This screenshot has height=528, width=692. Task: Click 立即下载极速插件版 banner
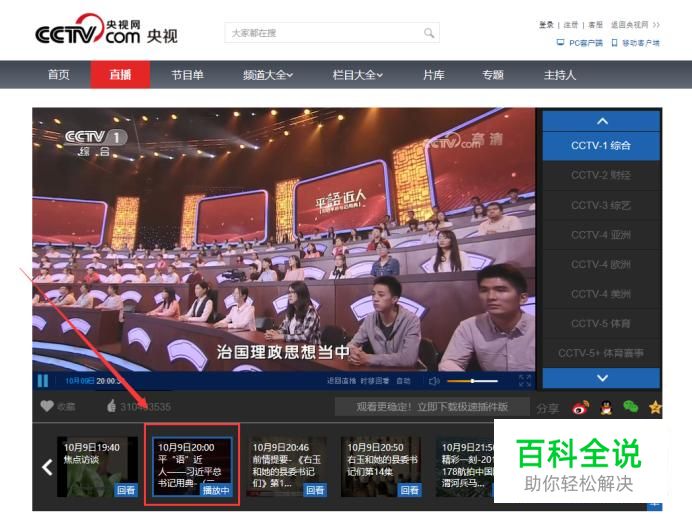(432, 407)
